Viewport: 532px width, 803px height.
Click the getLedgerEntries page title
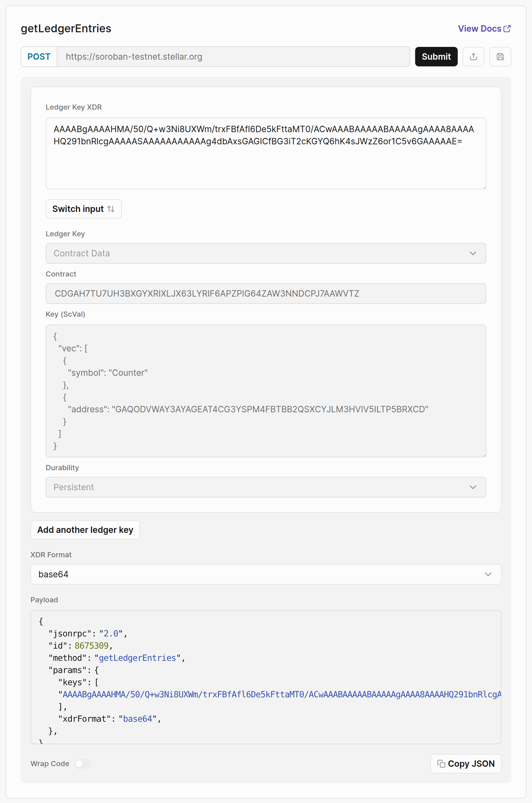[x=66, y=29]
